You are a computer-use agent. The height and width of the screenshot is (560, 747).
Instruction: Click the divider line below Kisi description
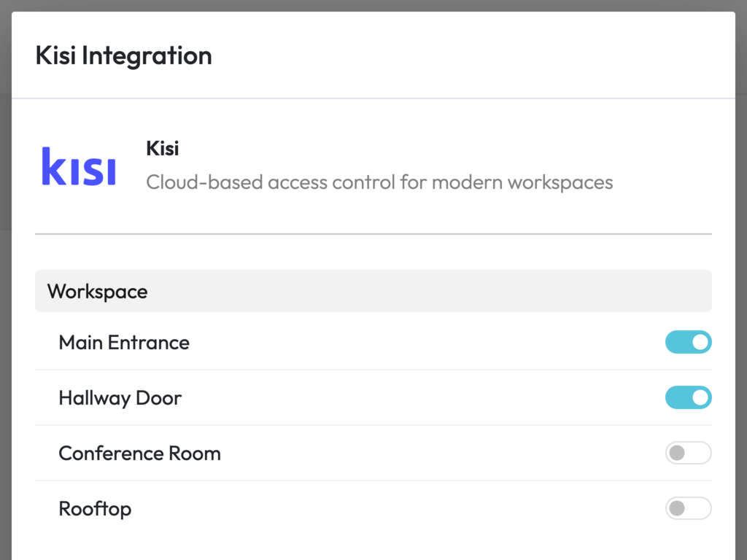(x=373, y=234)
